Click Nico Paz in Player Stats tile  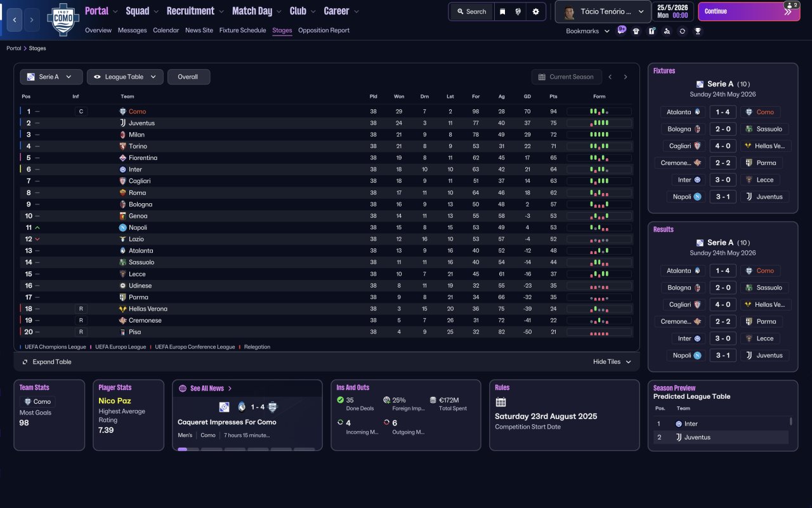click(115, 401)
